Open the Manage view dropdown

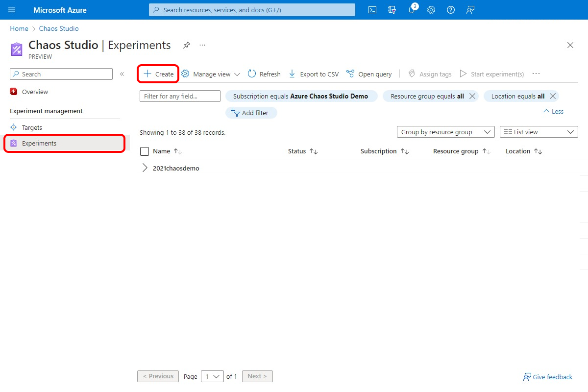pyautogui.click(x=210, y=73)
